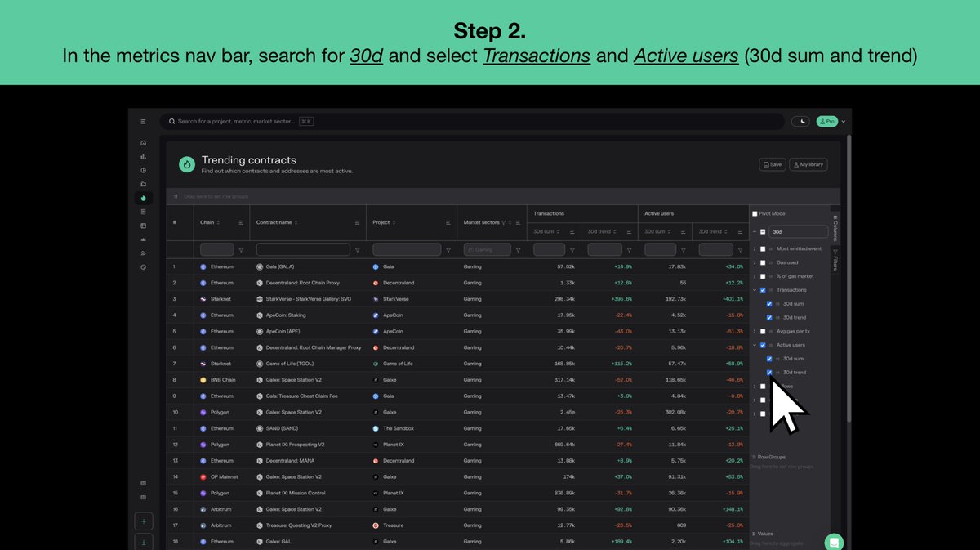
Task: Collapse the Active users group chevron
Action: pyautogui.click(x=755, y=345)
